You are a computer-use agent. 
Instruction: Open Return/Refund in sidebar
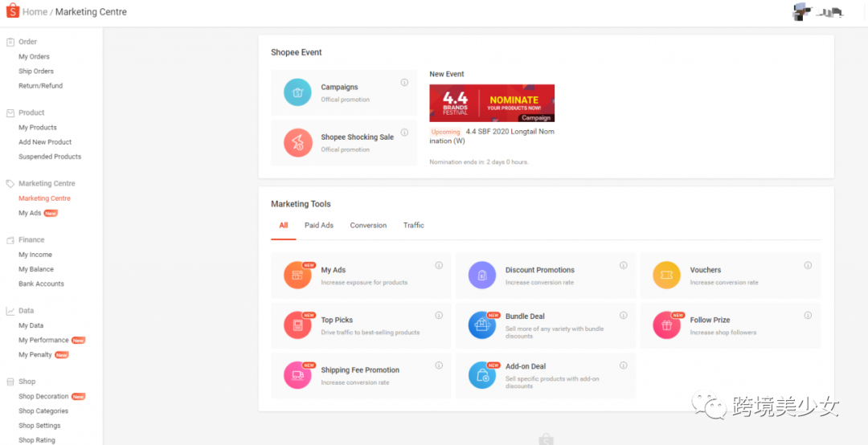[x=40, y=86]
